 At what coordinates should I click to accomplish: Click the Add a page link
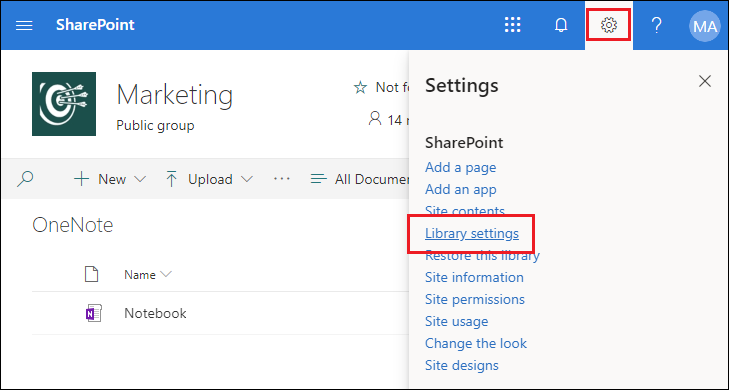coord(460,167)
